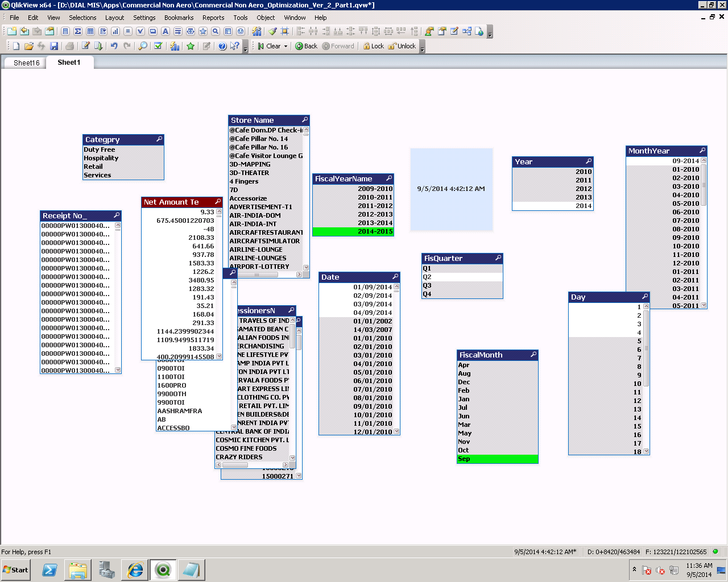Open the Help Topics question mark icon

tap(222, 46)
